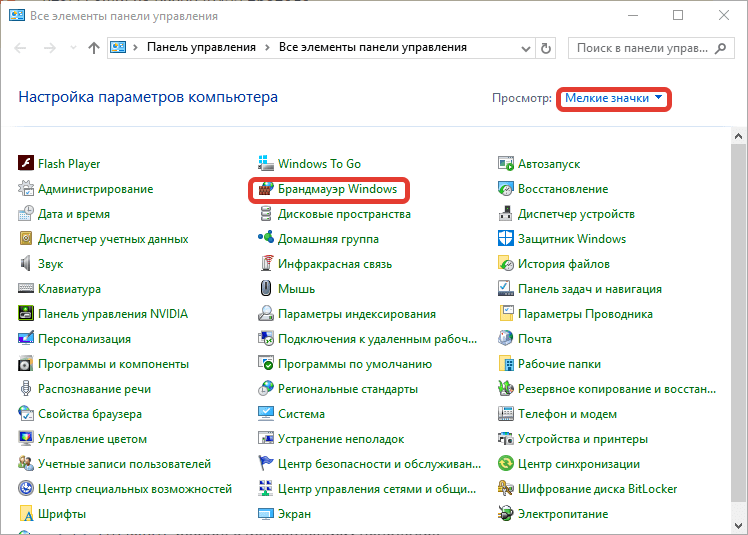Click the Электропитание power icon
The image size is (748, 535).
(x=506, y=514)
